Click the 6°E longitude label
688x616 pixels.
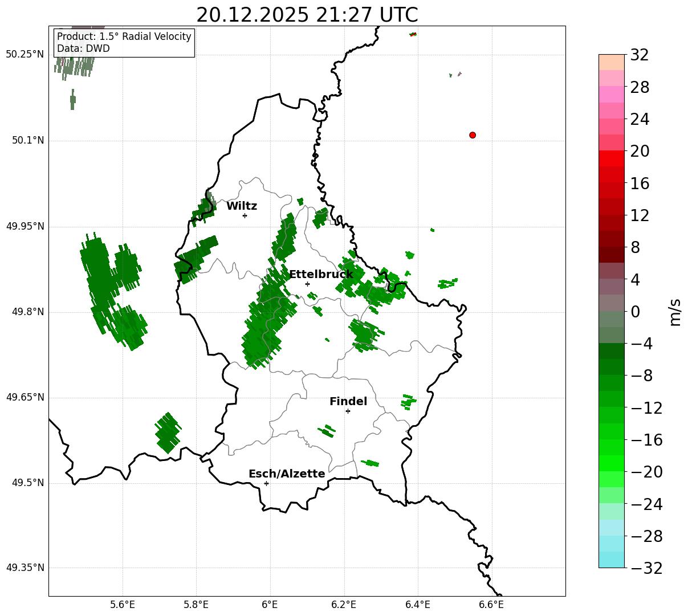click(x=270, y=605)
